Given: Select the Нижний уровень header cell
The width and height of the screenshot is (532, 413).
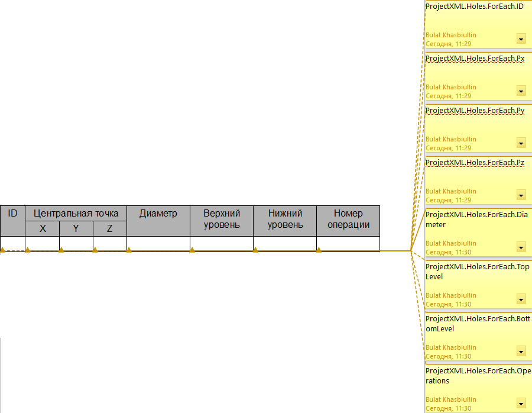Looking at the screenshot, I should [285, 220].
